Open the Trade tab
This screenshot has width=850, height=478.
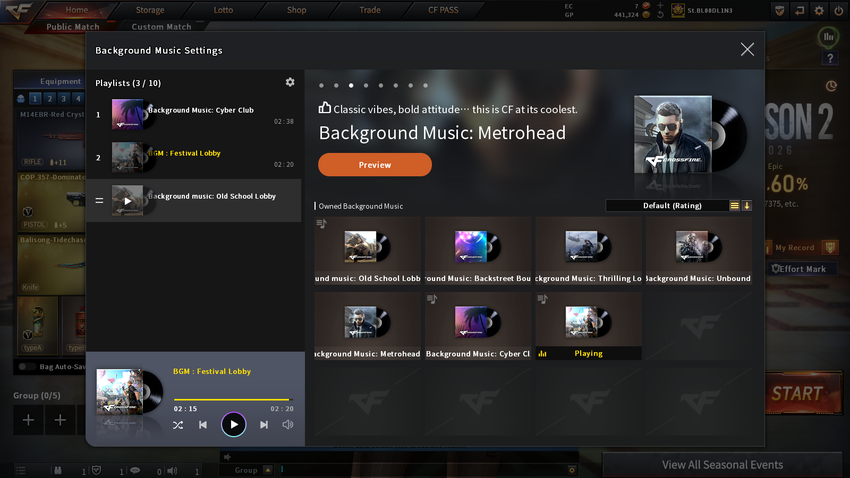(370, 10)
